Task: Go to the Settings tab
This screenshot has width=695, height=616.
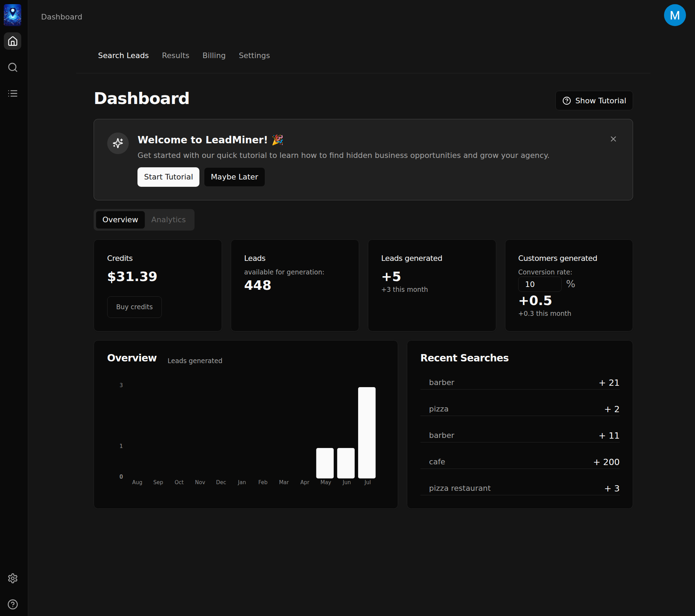Action: [x=254, y=55]
